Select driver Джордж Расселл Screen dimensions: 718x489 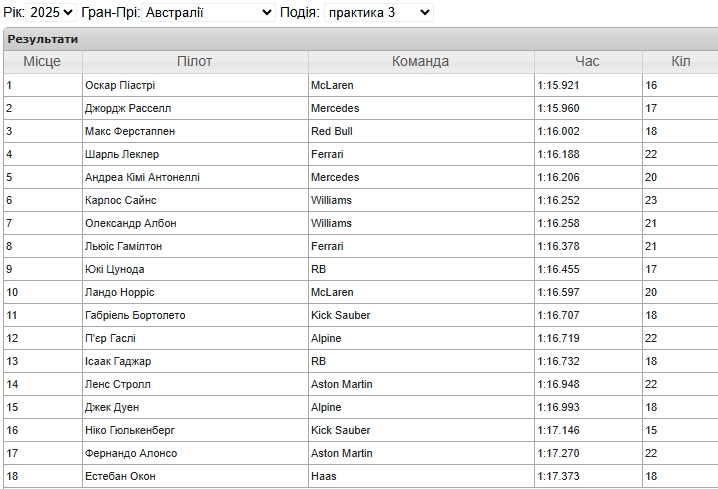point(128,109)
